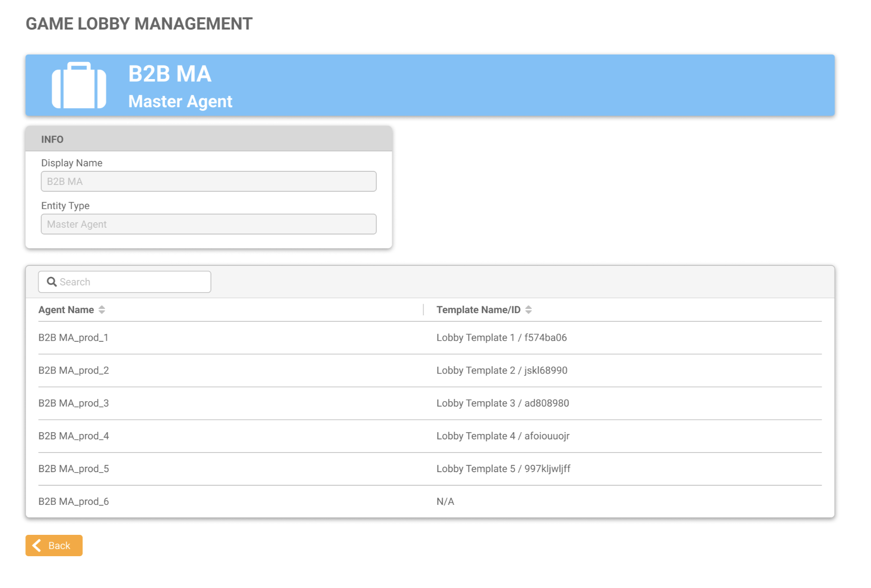Focus the Search input field

pyautogui.click(x=132, y=282)
